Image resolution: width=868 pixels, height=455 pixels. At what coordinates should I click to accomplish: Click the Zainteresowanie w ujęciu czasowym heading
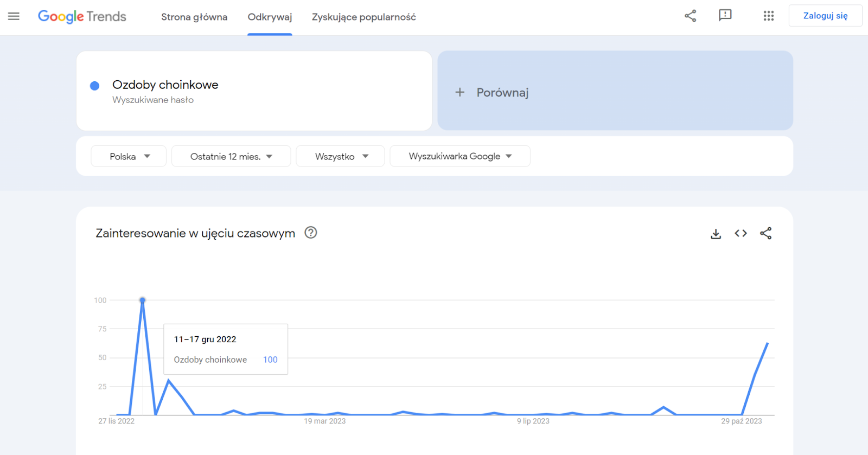coord(195,233)
